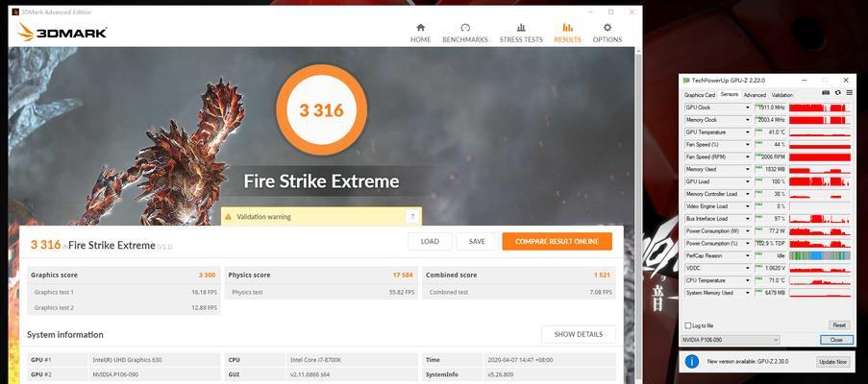Click the 3 316 score circle

(x=322, y=110)
